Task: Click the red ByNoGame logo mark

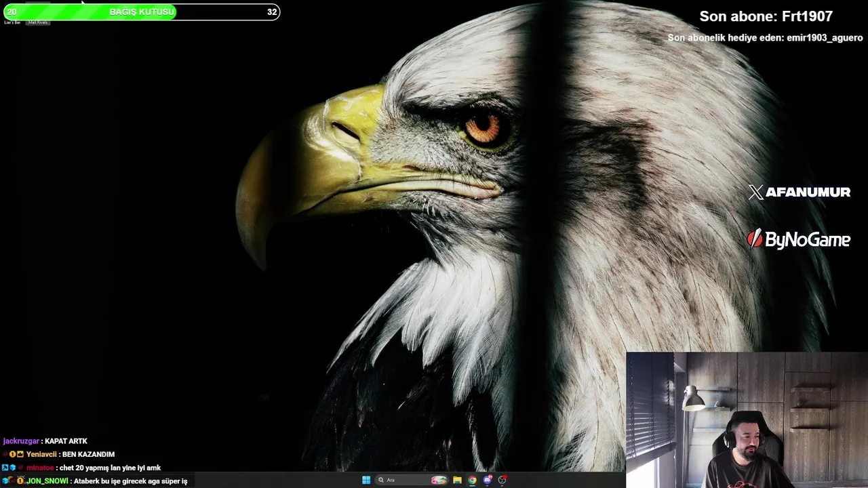Action: [754, 239]
